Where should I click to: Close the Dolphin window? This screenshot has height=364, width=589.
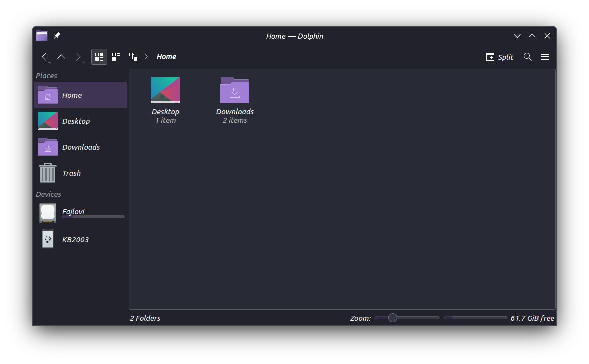(547, 36)
